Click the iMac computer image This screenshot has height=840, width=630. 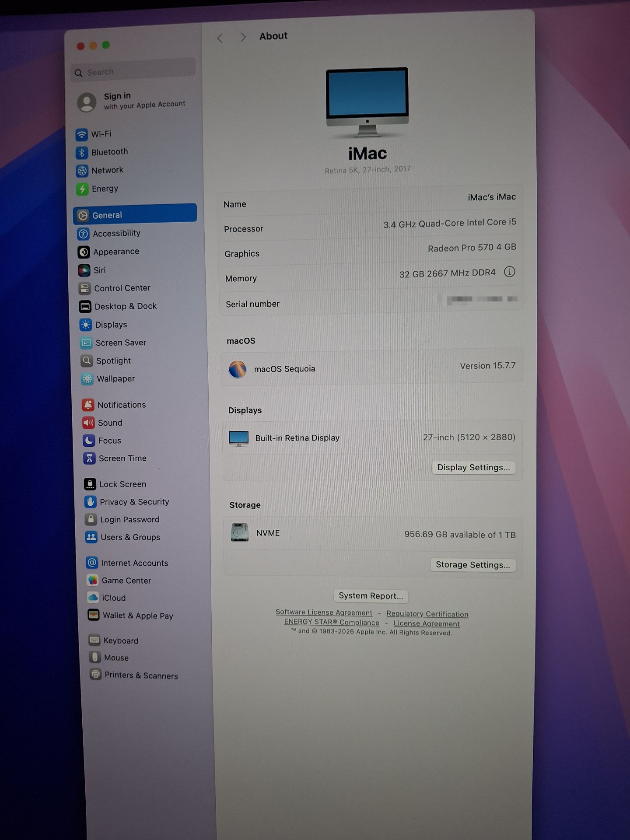point(367,102)
